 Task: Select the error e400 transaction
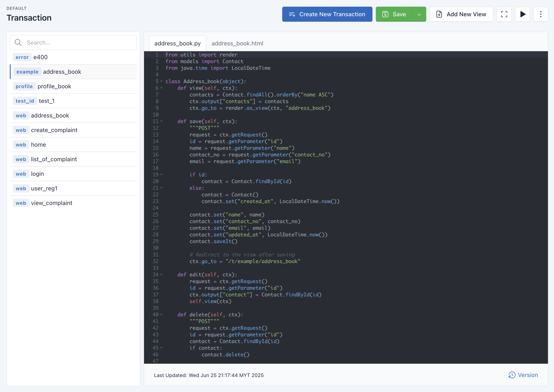73,57
